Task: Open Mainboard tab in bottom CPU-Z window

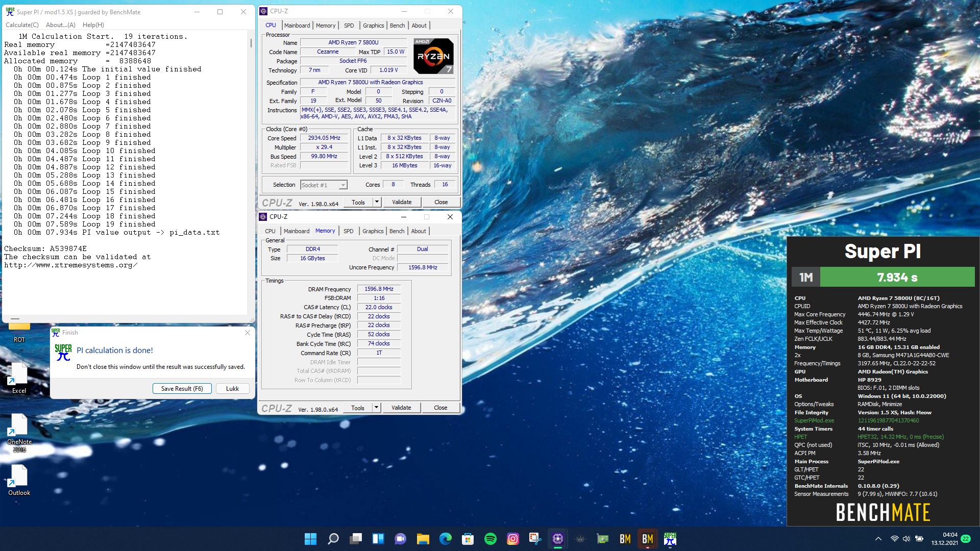Action: tap(297, 231)
